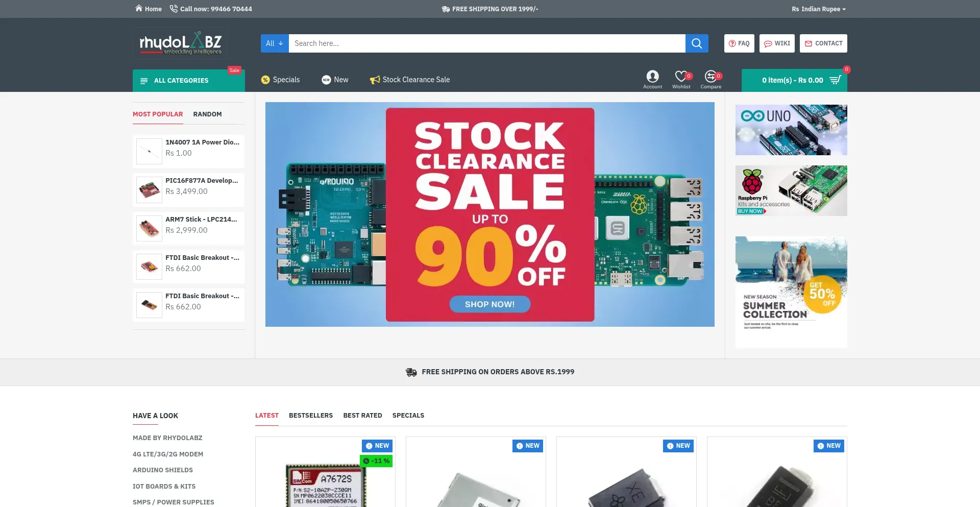Viewport: 980px width, 507px height.
Task: Click the Home icon in top bar
Action: coord(139,8)
